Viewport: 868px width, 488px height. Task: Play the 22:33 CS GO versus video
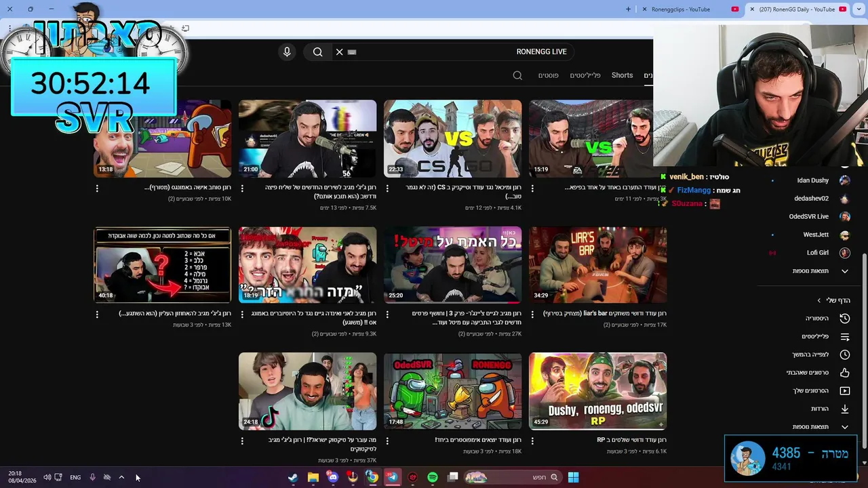tap(452, 139)
